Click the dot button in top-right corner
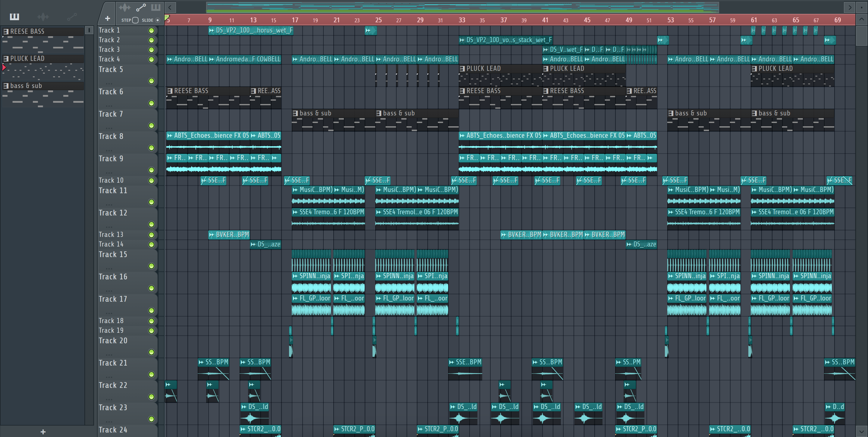 pos(862,7)
